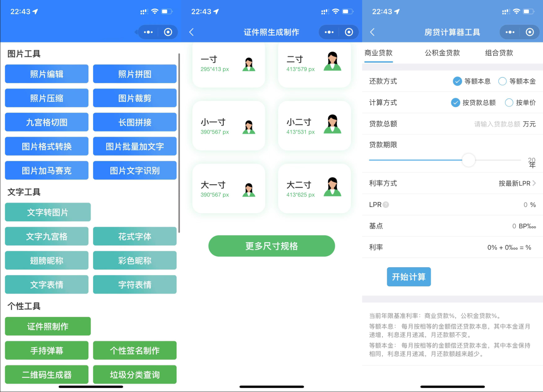Select the 按单价 calculation radio button
Screen dimensions: 543x392
point(509,102)
